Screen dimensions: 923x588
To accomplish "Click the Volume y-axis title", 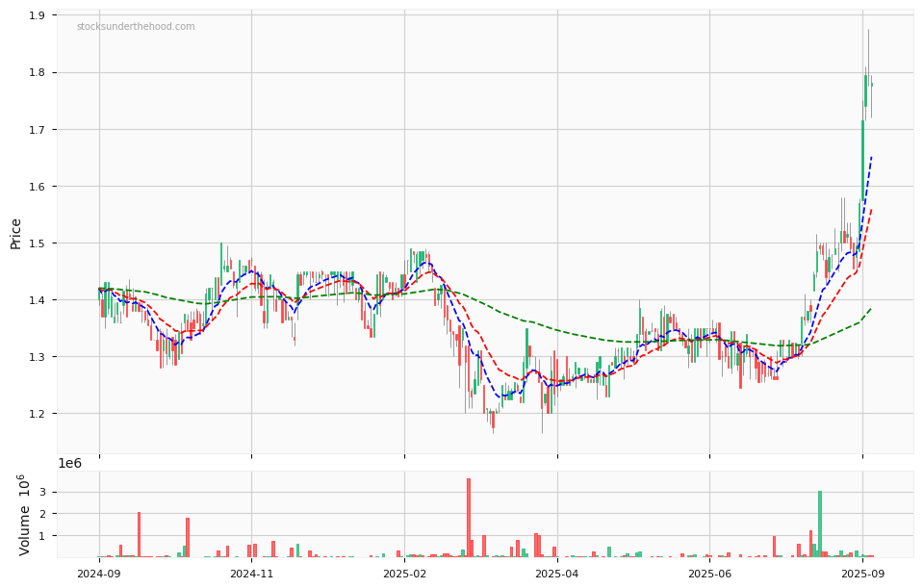I will (x=23, y=515).
